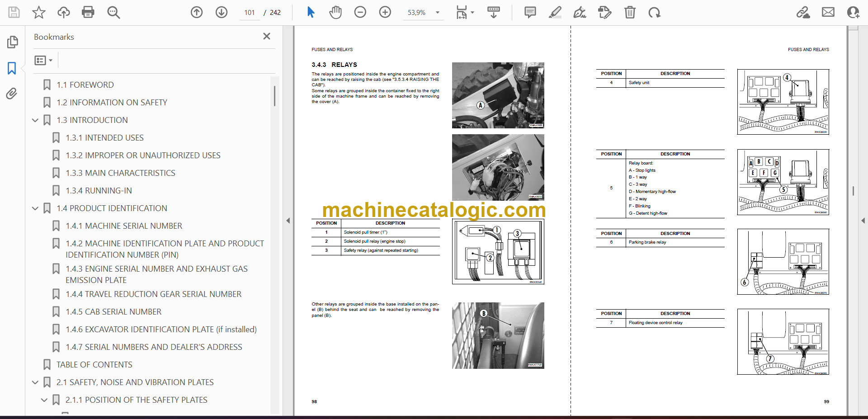Screen dimensions: 868x419
Task: Go to next page arrow
Action: pyautogui.click(x=222, y=12)
